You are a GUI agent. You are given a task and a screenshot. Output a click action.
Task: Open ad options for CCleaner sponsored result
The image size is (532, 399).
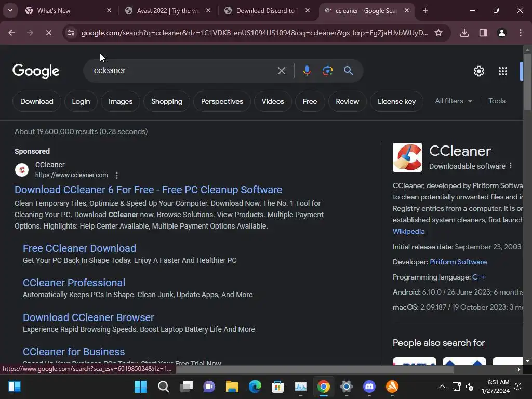tap(117, 176)
